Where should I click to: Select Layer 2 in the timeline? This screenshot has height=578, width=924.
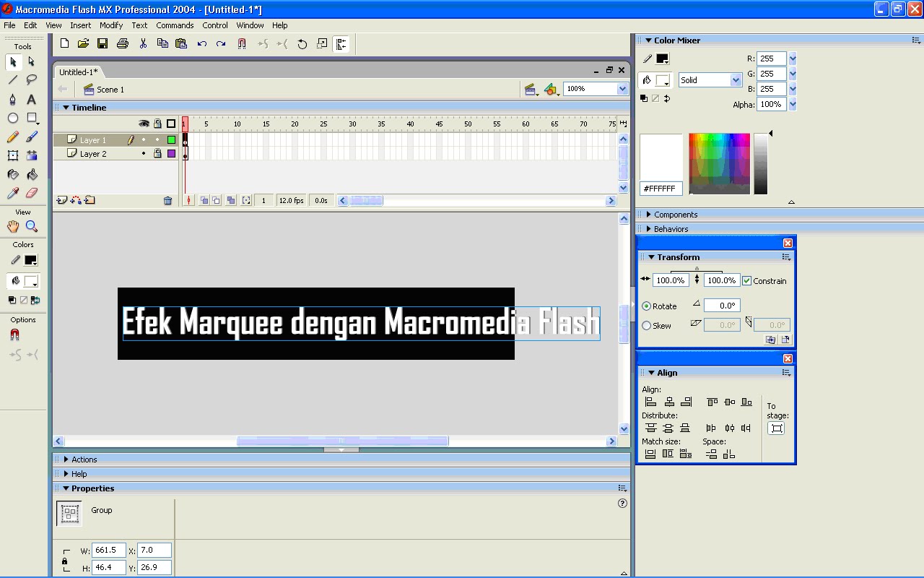[x=93, y=154]
